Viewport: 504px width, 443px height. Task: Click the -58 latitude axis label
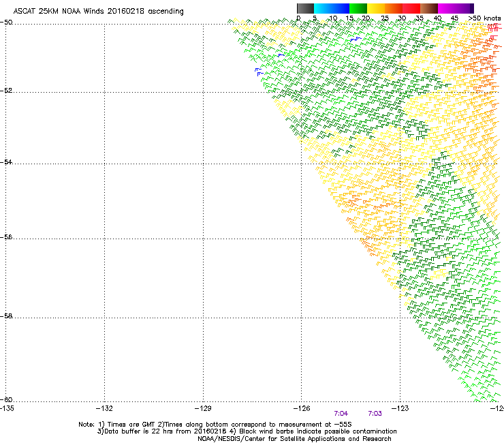(7, 316)
